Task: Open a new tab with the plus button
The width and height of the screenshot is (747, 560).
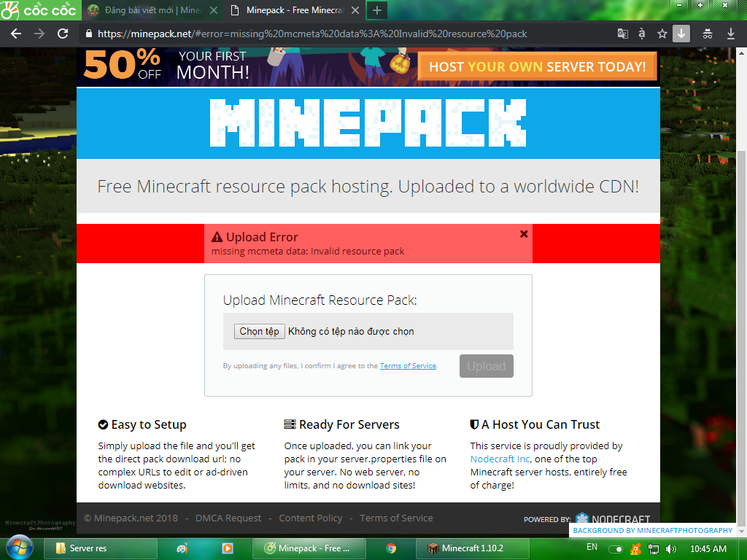Action: [x=377, y=10]
